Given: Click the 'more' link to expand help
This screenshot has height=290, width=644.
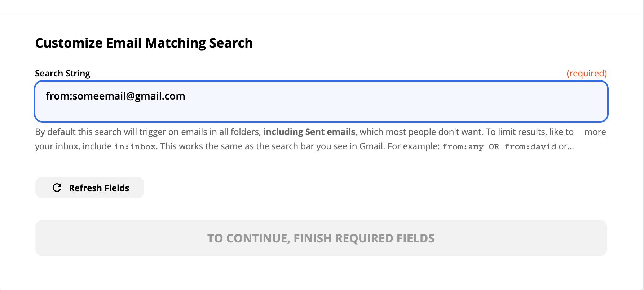Looking at the screenshot, I should click(595, 132).
